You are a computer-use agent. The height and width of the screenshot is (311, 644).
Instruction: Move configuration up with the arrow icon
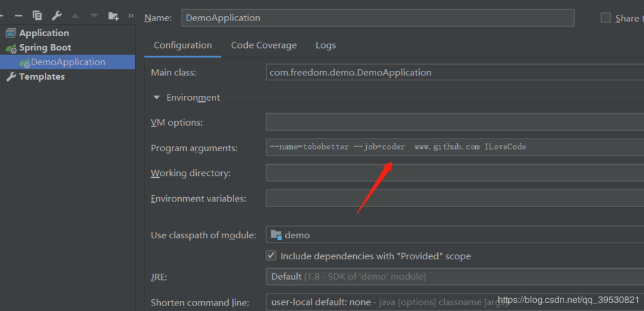point(75,16)
